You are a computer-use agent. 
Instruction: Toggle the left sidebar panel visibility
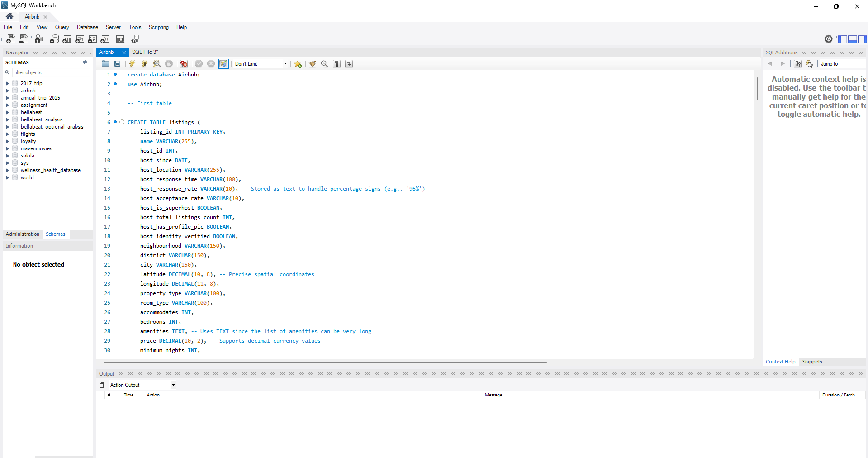(x=843, y=39)
